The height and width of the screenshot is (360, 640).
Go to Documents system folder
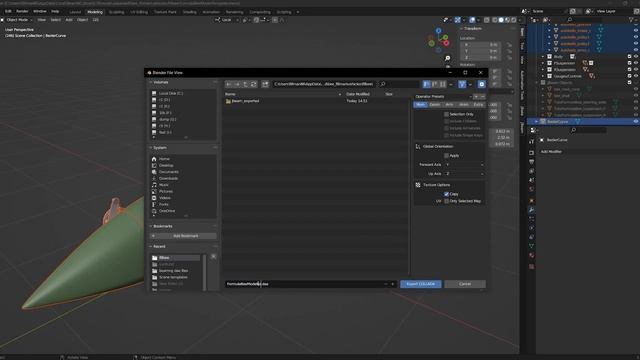coord(168,172)
